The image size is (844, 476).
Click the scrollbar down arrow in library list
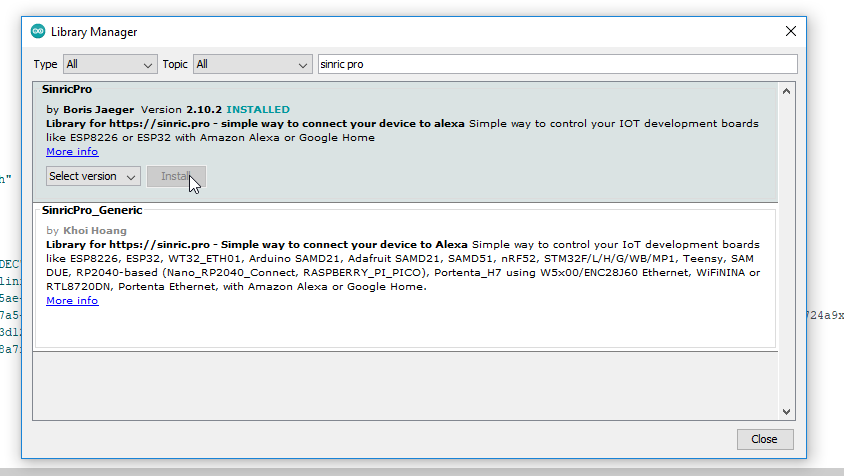pyautogui.click(x=786, y=412)
